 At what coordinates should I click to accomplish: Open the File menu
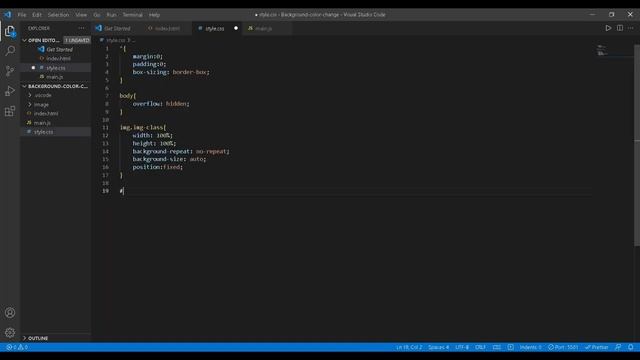(x=22, y=15)
